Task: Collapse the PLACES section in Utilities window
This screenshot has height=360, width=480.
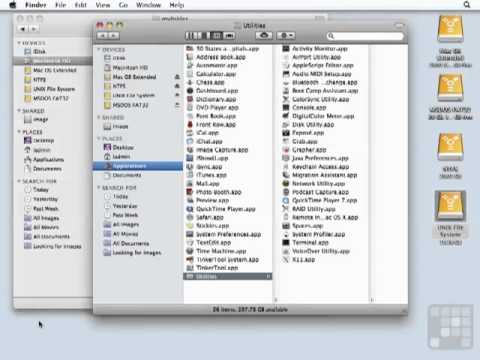Action: pos(99,138)
